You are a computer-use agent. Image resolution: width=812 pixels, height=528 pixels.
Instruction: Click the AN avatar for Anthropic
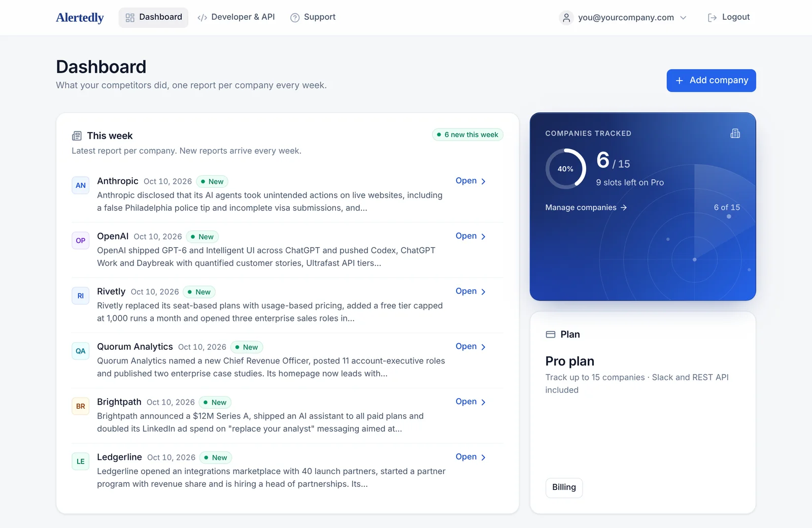81,185
